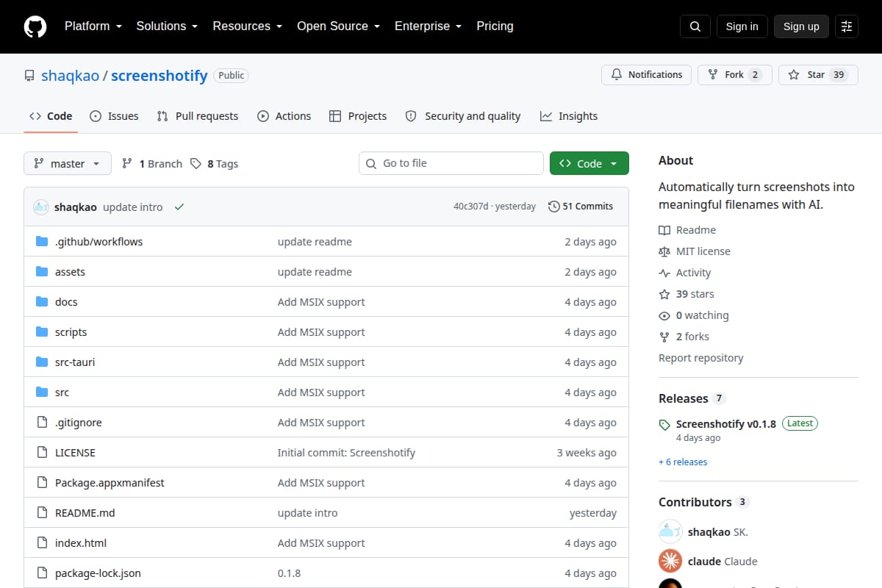This screenshot has width=882, height=588.
Task: Click file icon of LICENSE row
Action: pyautogui.click(x=42, y=453)
